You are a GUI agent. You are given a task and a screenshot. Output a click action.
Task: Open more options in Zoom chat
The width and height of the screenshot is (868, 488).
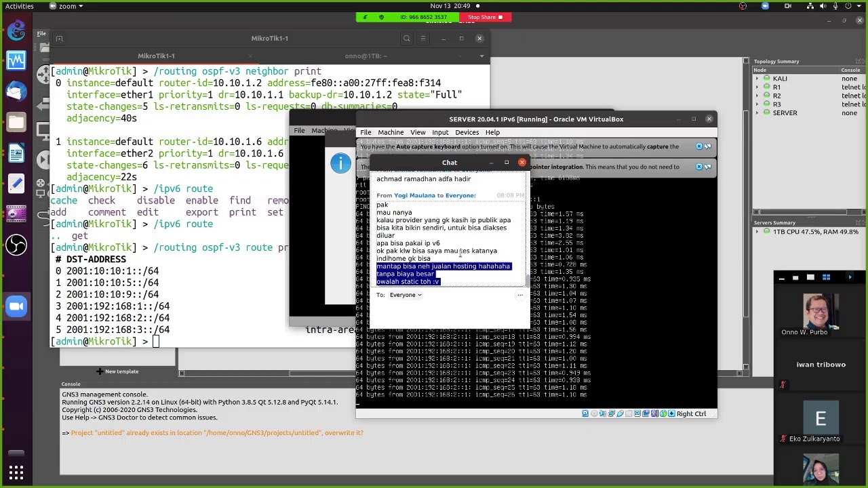click(520, 295)
